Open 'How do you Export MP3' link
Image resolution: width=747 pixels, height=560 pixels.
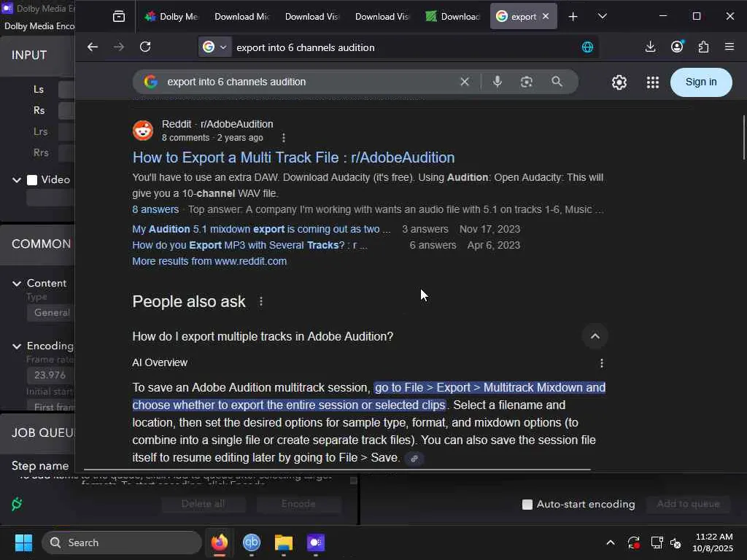[249, 245]
